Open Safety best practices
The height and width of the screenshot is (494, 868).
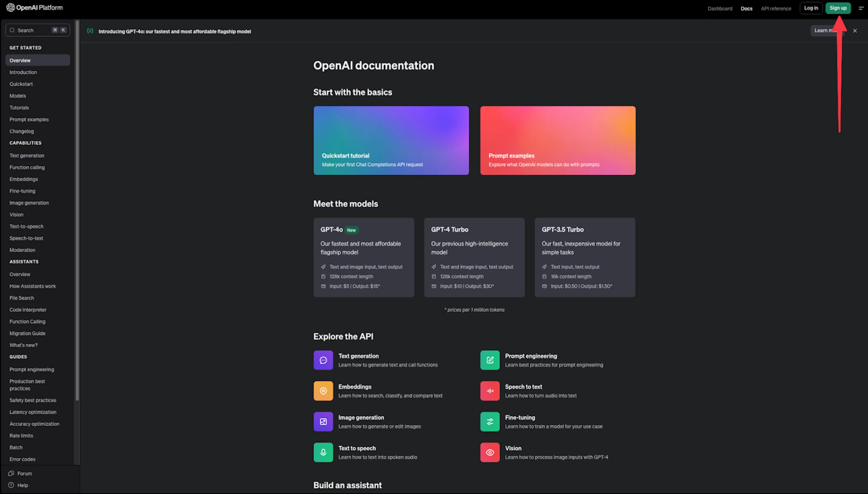(32, 400)
